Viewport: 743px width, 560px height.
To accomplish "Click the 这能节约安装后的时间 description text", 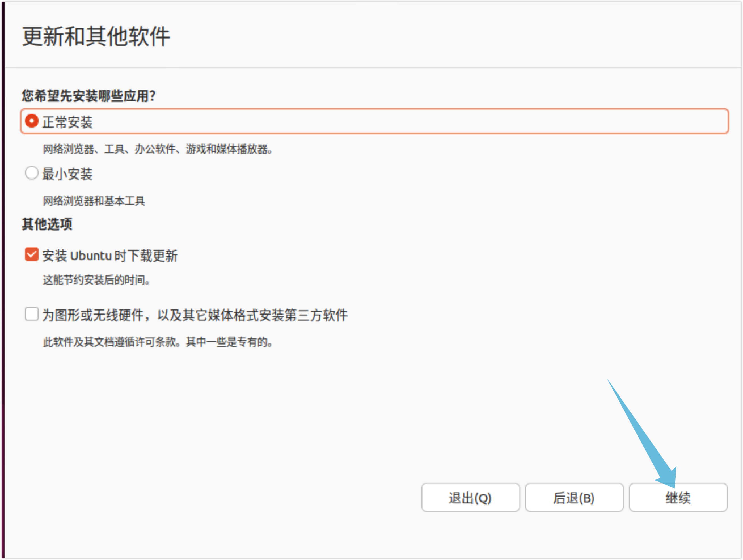I will pos(96,280).
